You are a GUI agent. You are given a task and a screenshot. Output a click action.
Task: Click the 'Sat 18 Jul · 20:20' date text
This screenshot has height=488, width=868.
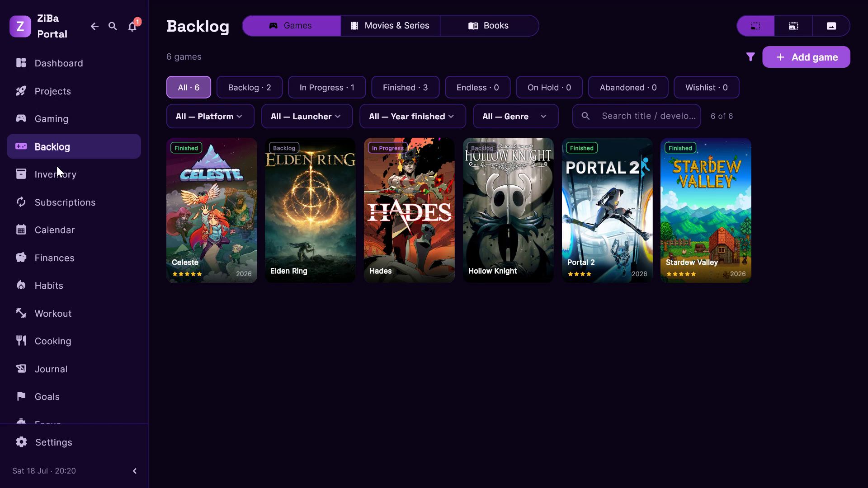(x=44, y=471)
